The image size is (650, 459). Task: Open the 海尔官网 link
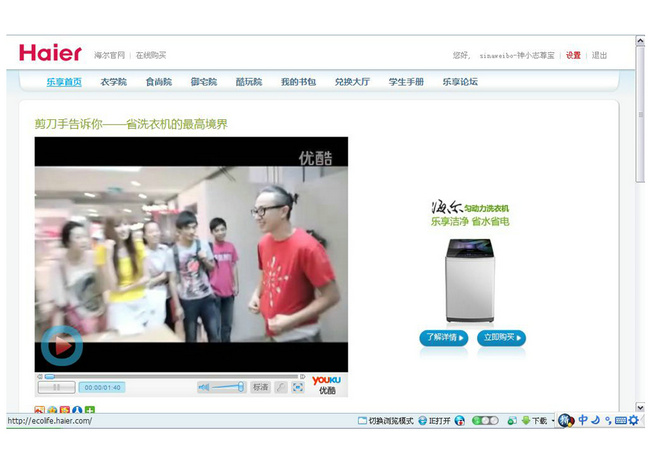109,55
